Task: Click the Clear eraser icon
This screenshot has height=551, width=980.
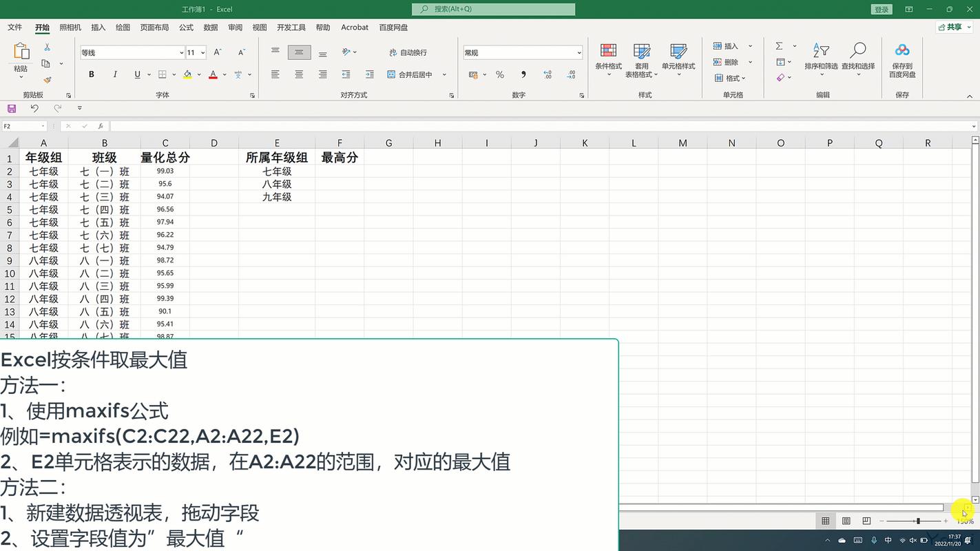Action: 780,78
